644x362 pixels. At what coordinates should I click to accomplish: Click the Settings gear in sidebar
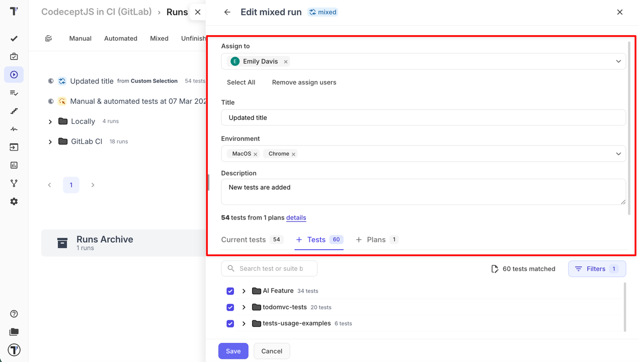tap(14, 201)
